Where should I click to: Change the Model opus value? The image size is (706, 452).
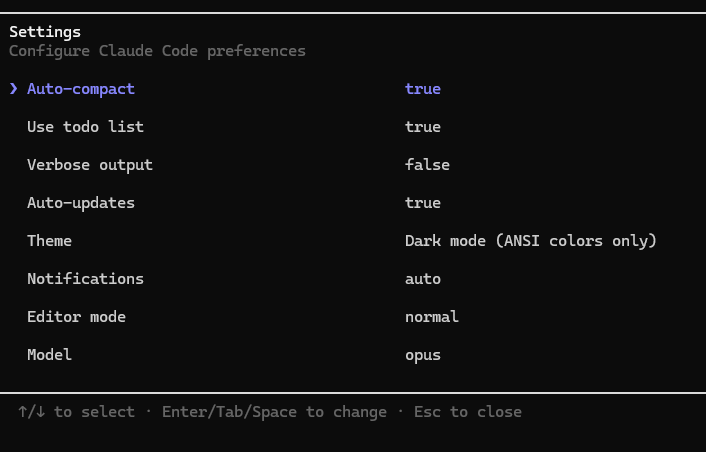coord(423,355)
